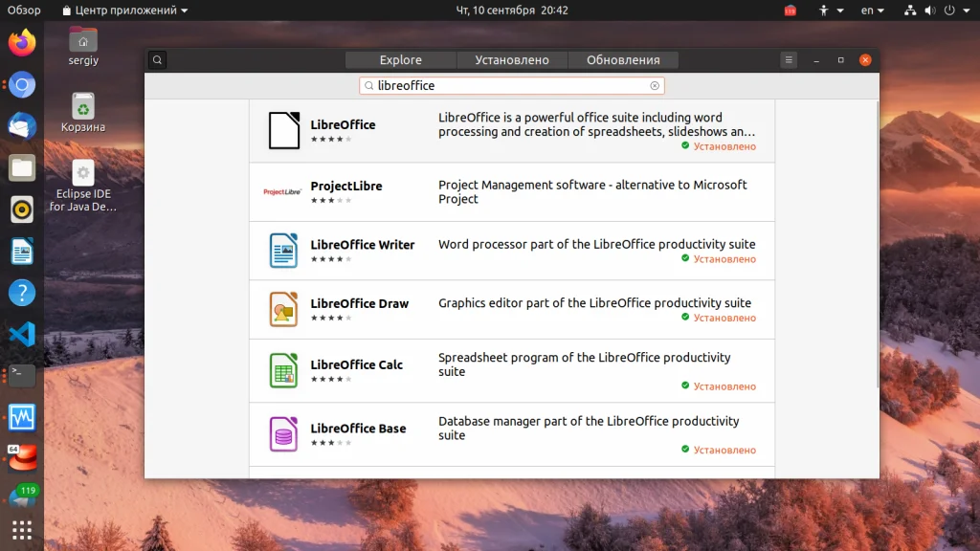The height and width of the screenshot is (551, 980).
Task: Expand the Центр приложений app menu
Action: coord(125,10)
